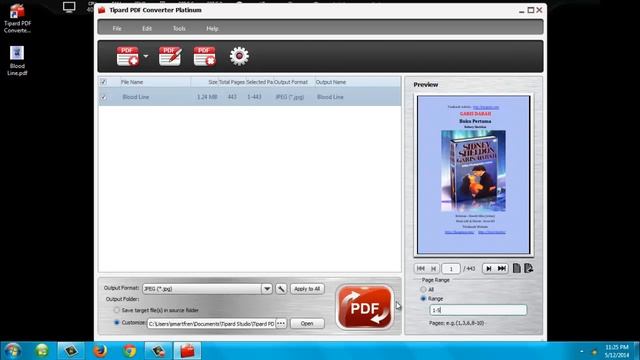640x360 pixels.
Task: Click the JPEG output format cell
Action: [290, 97]
